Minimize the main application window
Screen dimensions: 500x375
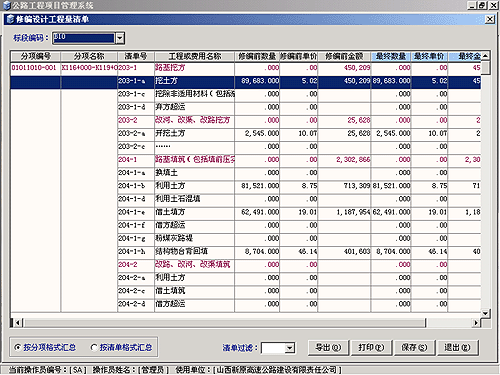pyautogui.click(x=472, y=5)
